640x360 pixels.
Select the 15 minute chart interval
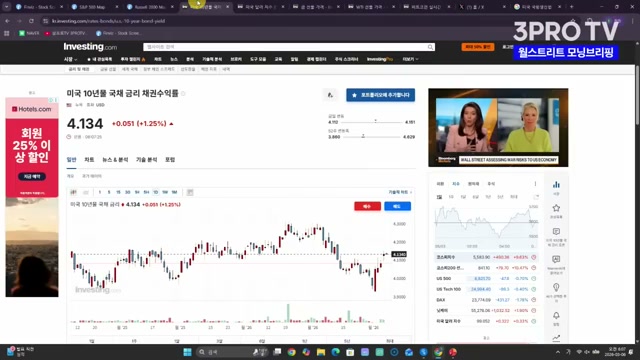click(x=118, y=192)
